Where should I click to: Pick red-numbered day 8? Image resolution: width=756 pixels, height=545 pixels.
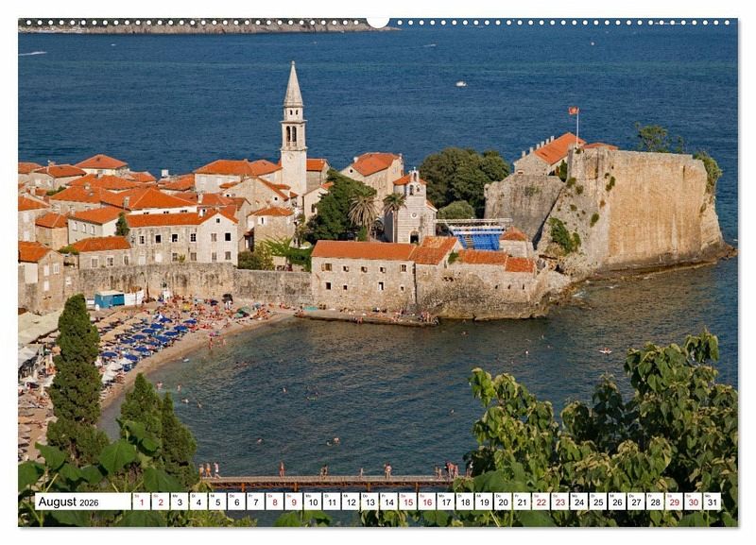274,502
